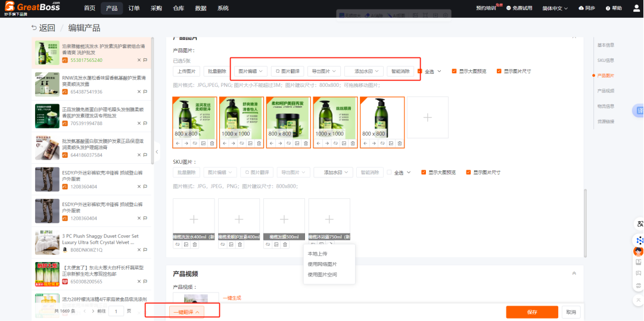Check 全选 checkbox in SKU images row

click(390, 172)
